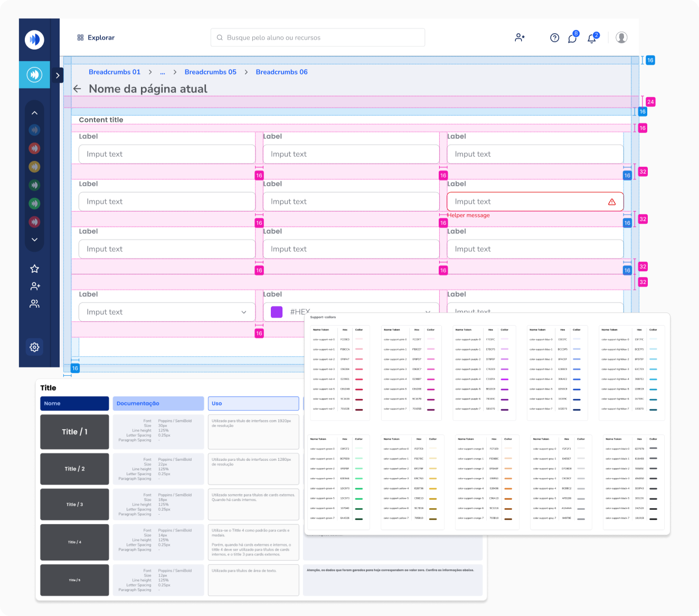Screen dimensions: 699x616
Task: Select the highlighted light-blue workspace tile in sidebar
Action: [34, 74]
